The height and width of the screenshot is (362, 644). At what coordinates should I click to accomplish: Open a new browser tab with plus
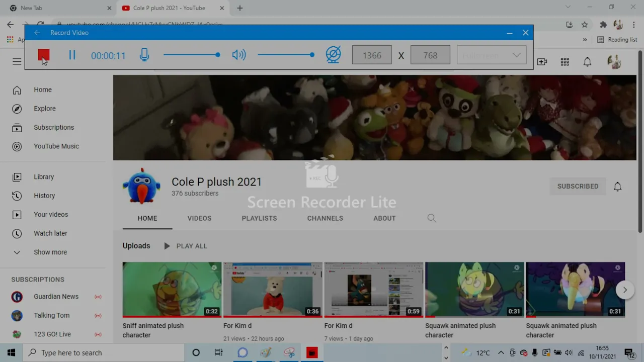point(240,8)
